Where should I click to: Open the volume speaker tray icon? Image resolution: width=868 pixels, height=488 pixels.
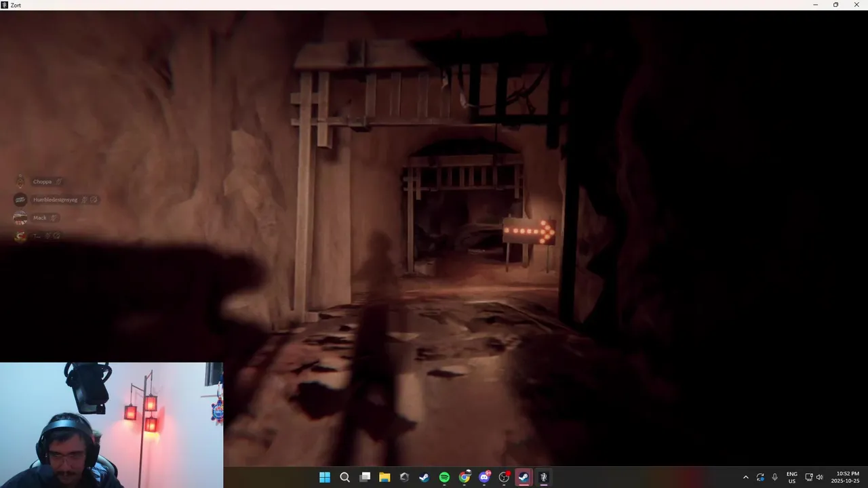[x=820, y=477]
